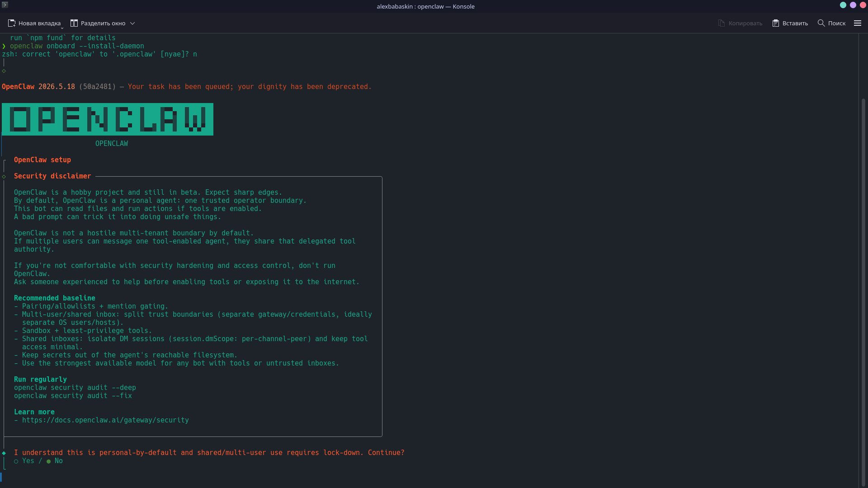Click the terminal cursor on the last line
This screenshot has height=488, width=868.
[1, 477]
